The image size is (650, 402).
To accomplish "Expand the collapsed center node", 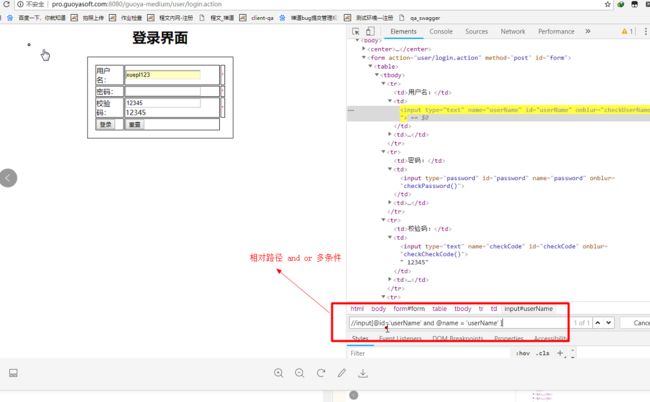I will (x=364, y=49).
